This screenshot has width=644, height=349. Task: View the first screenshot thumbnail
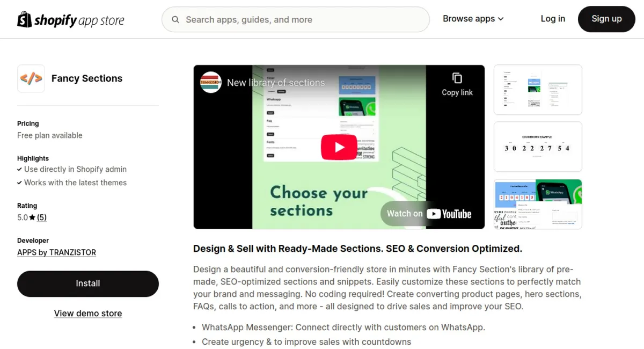click(538, 90)
